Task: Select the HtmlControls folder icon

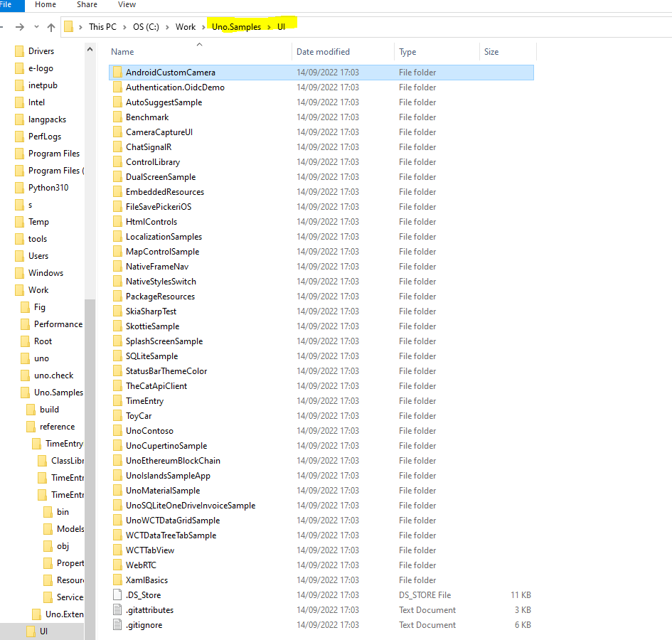Action: [x=117, y=222]
